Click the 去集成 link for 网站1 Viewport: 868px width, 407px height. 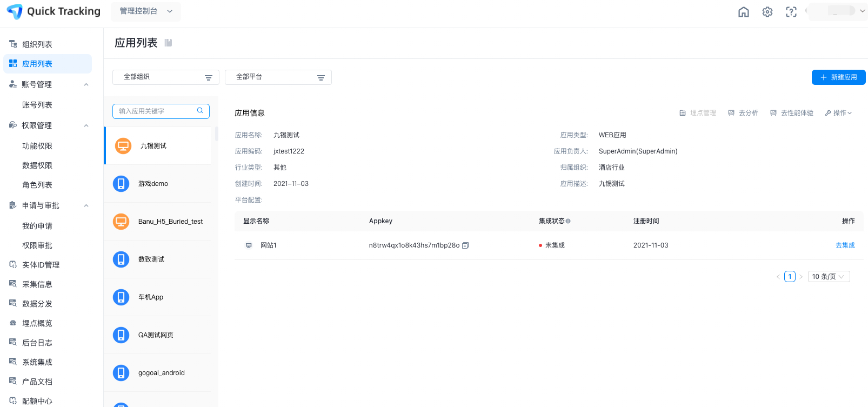[x=845, y=245]
